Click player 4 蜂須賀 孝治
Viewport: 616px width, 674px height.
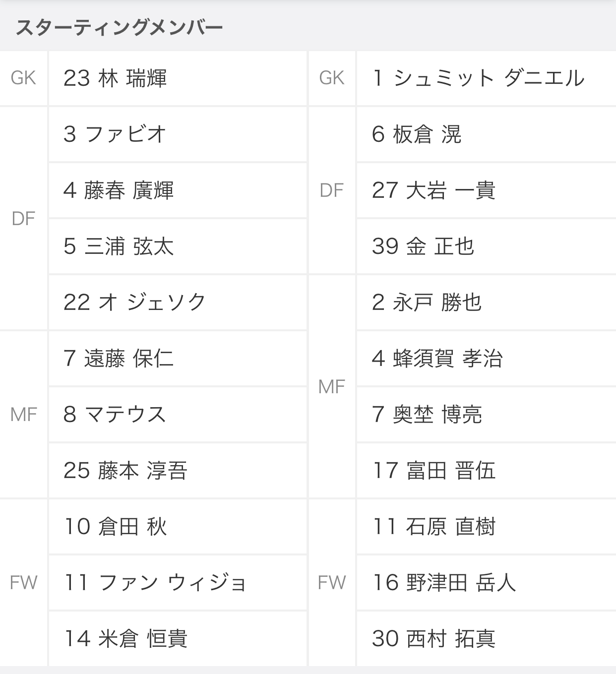click(437, 359)
